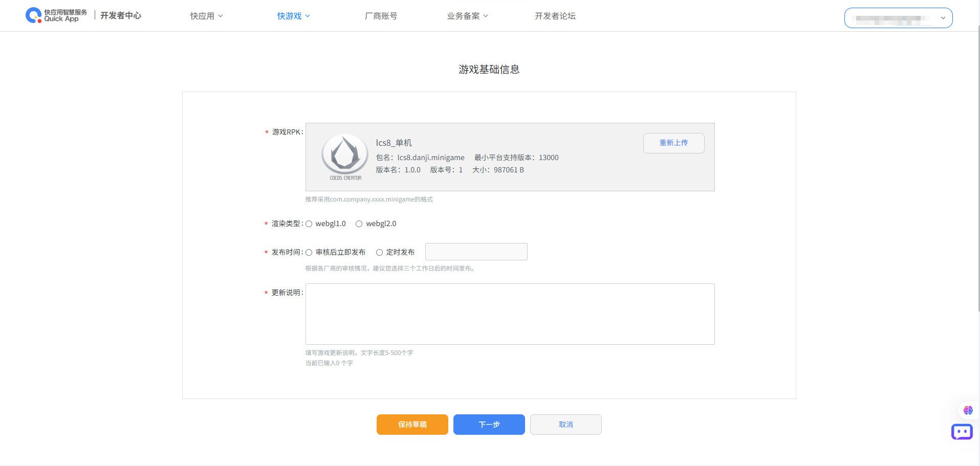Image resolution: width=980 pixels, height=466 pixels.
Task: Choose 审核后立即发布 publish option
Action: (x=309, y=253)
